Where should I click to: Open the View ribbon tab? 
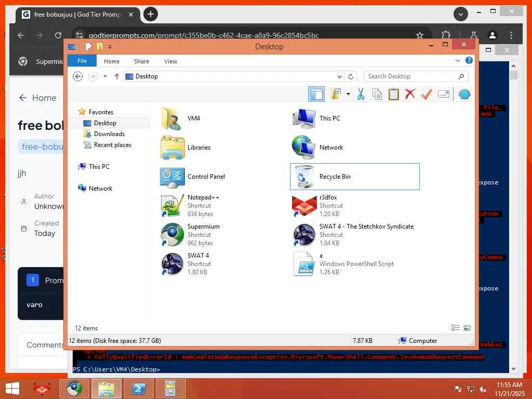point(170,61)
